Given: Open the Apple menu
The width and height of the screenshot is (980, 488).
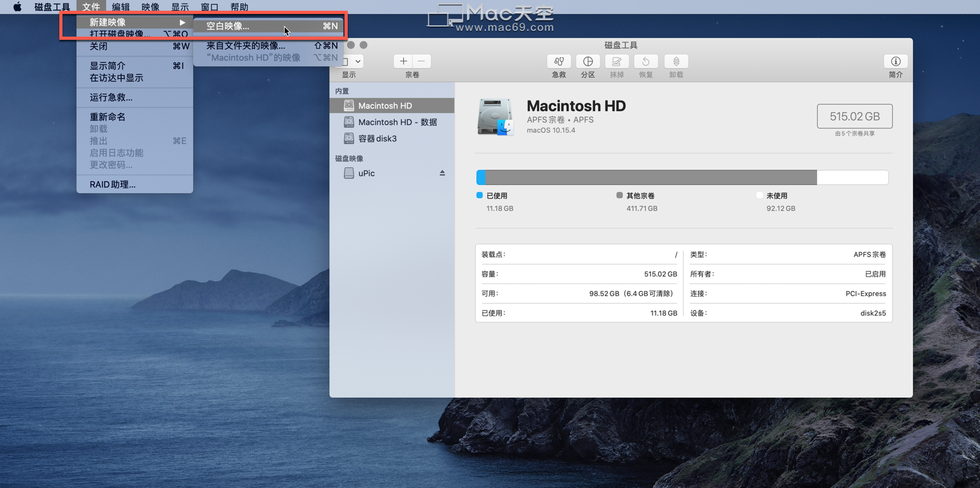Looking at the screenshot, I should 17,7.
